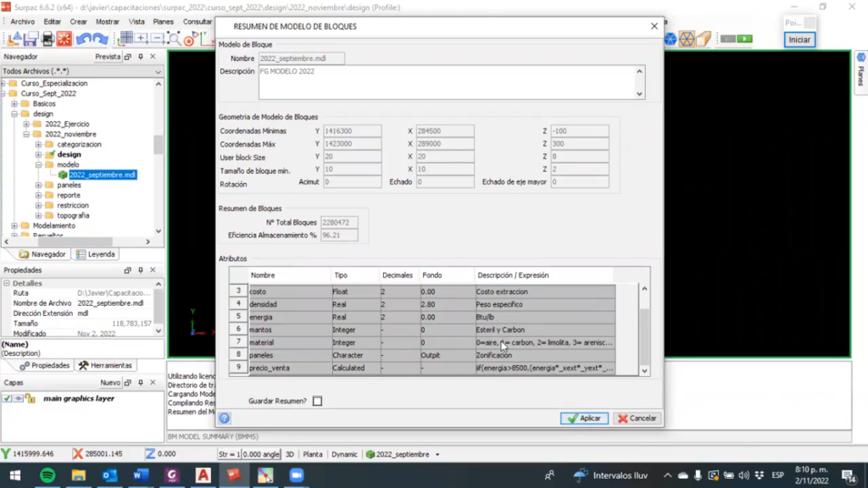
Task: Open Spotify from the taskbar
Action: point(47,475)
